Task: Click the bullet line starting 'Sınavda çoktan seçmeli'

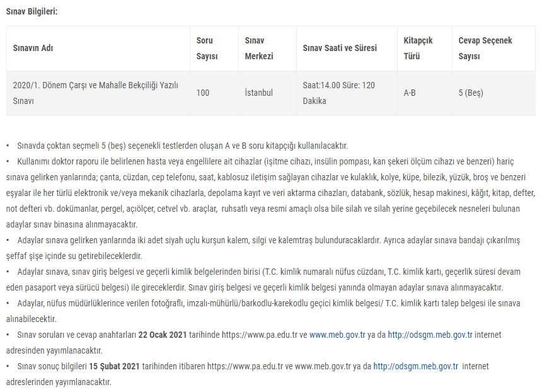Action: point(182,146)
